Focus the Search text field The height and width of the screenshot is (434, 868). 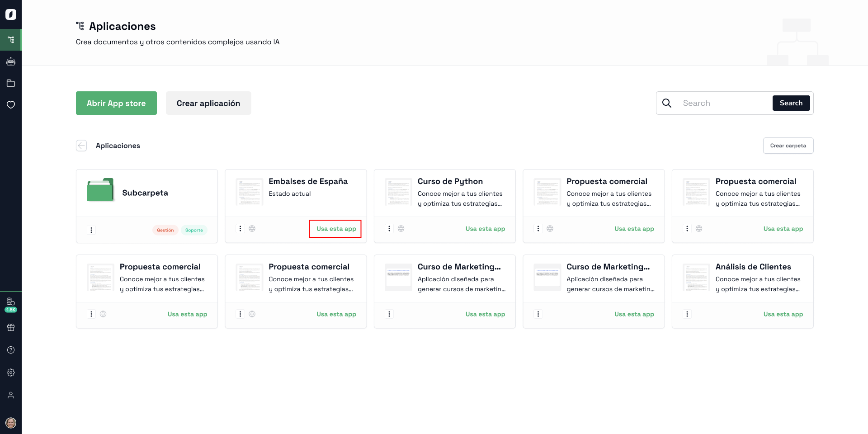coord(724,103)
